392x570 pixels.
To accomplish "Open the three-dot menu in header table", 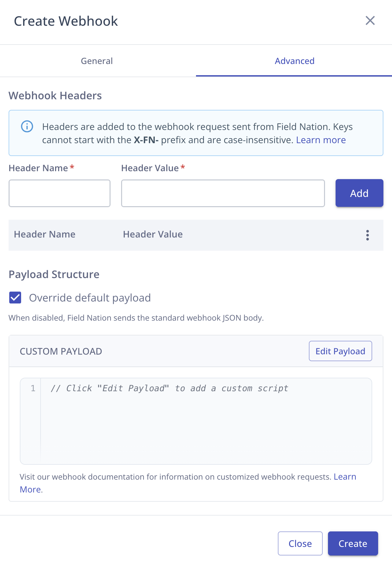I will click(x=367, y=235).
